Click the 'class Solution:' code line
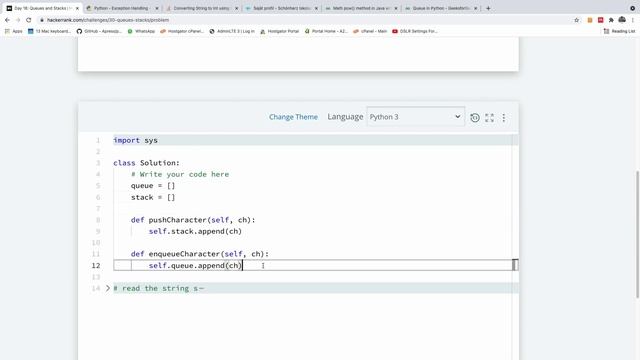 (147, 163)
